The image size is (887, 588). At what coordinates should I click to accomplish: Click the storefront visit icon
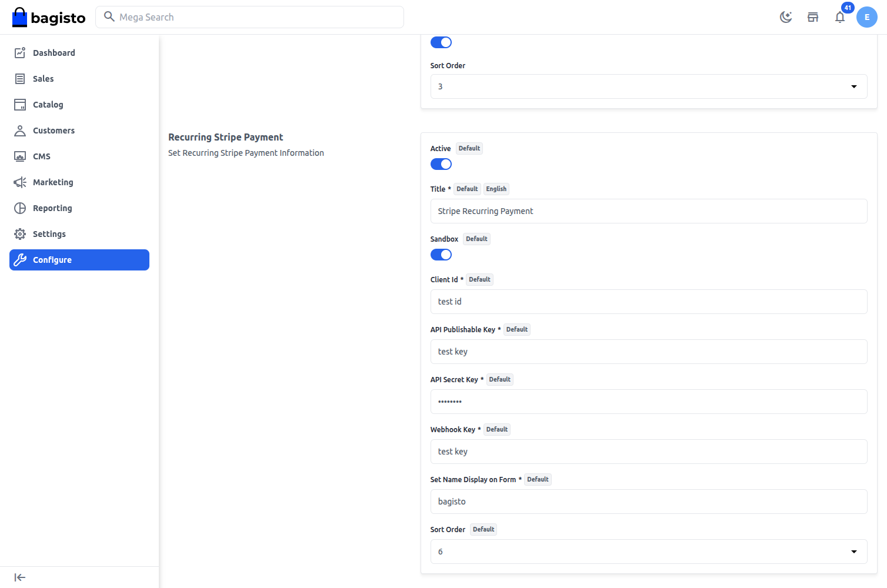813,17
